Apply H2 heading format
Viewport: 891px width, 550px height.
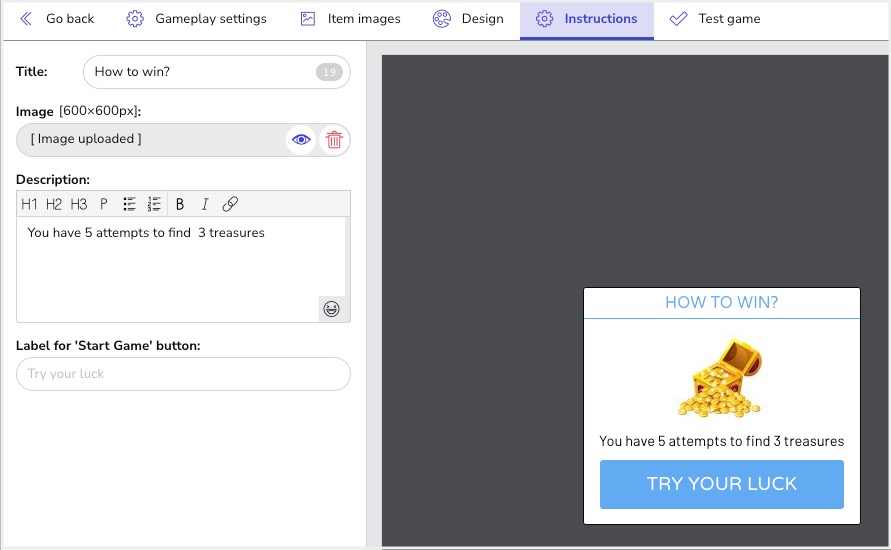[x=54, y=204]
